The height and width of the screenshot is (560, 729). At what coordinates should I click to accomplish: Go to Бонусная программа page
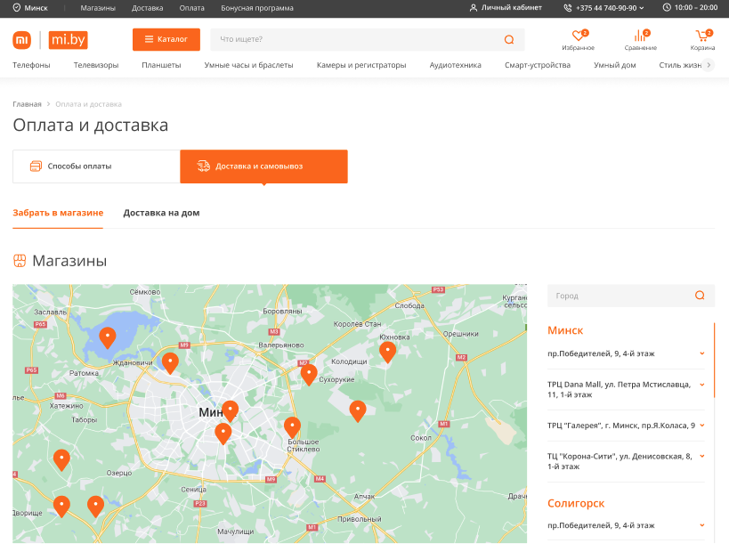pos(257,7)
